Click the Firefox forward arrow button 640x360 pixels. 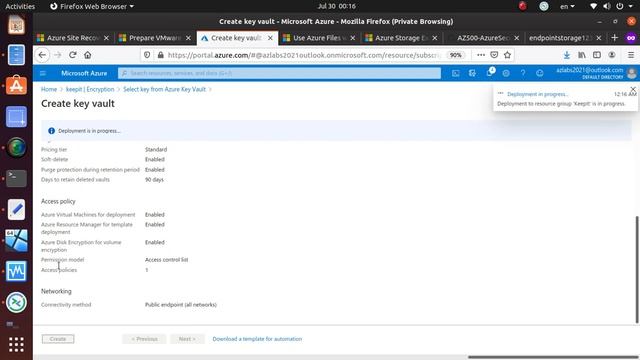(x=58, y=55)
